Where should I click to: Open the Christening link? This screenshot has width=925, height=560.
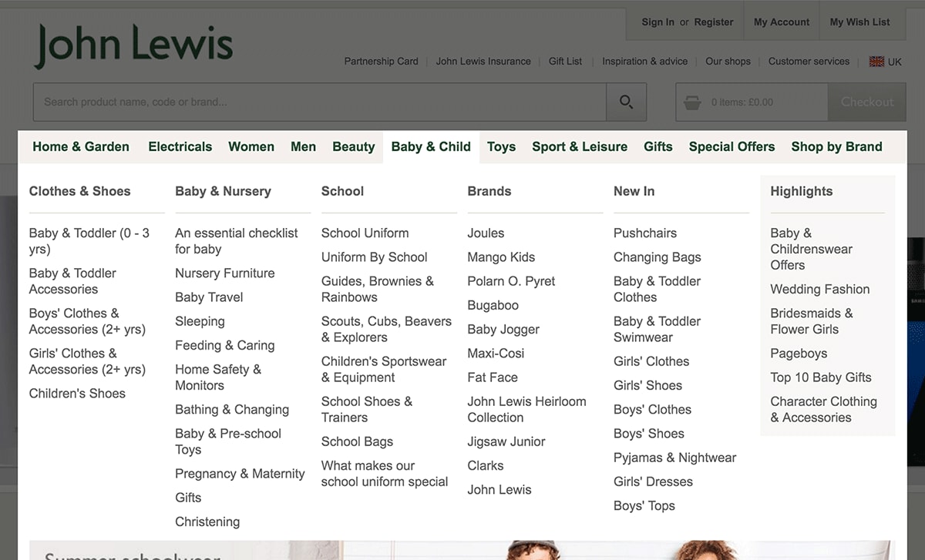(207, 521)
